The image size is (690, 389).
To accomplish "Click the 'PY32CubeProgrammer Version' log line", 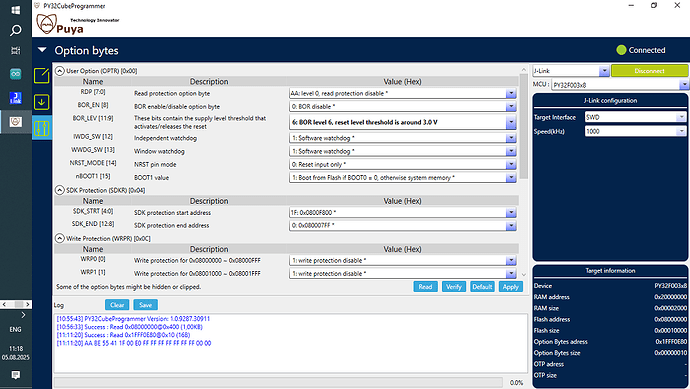I will (133, 319).
